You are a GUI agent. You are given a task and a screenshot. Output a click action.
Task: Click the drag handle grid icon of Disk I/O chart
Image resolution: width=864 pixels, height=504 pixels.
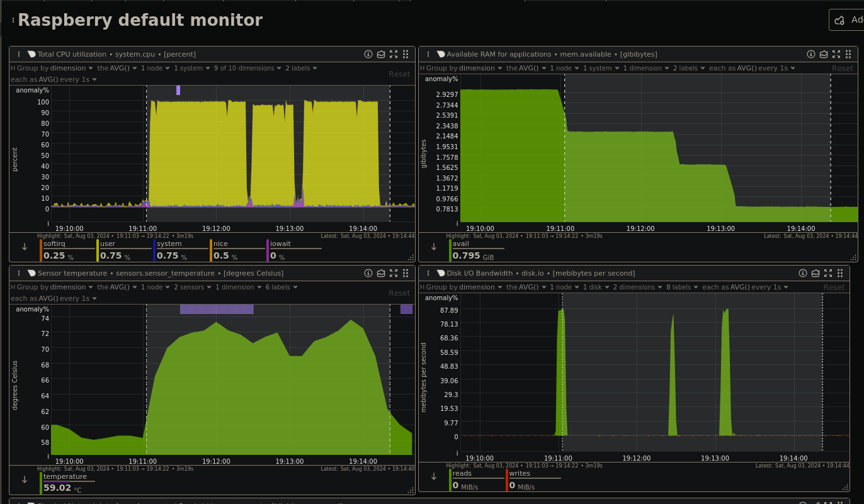coord(840,273)
